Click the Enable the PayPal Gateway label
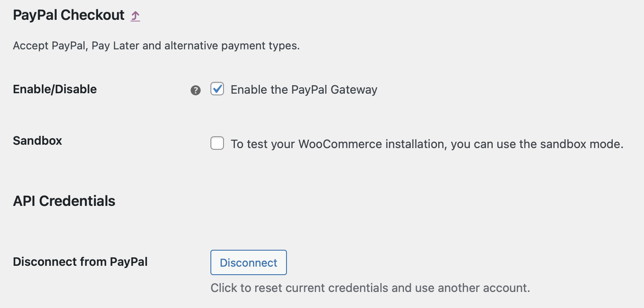The width and height of the screenshot is (644, 308). tap(303, 89)
